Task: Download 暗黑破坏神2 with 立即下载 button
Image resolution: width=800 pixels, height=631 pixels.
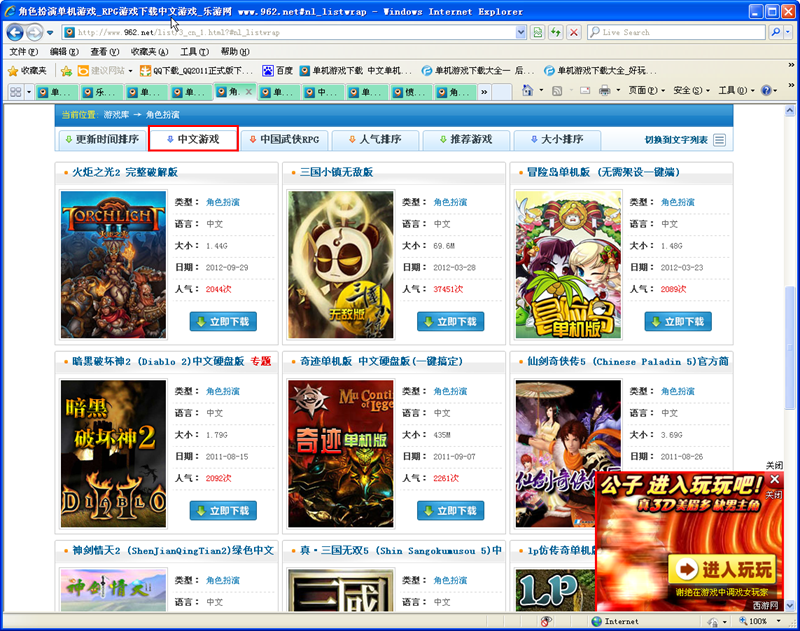Action: coord(223,511)
